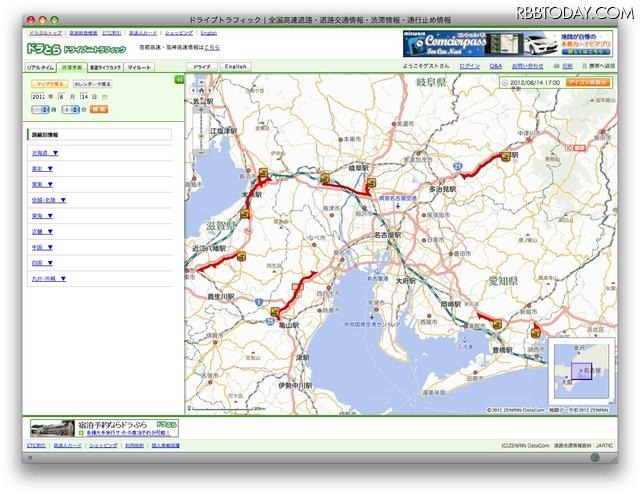Viewport: 640px width, 494px height.
Task: Click the マップで見る button
Action: (50, 84)
